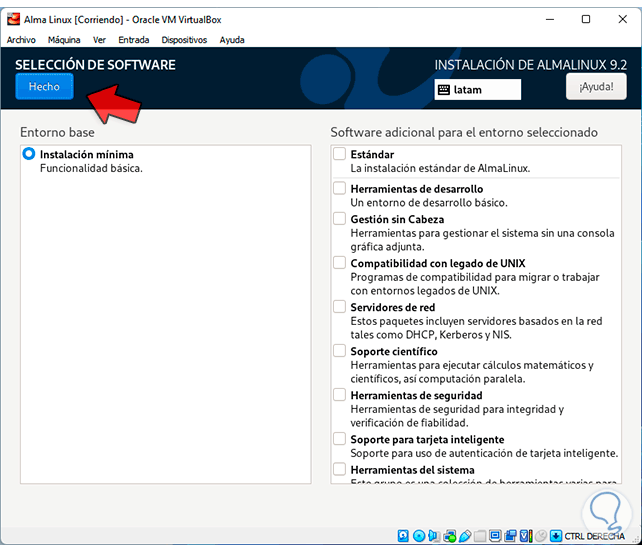Click the shared folders status icon
Viewport: 642px width, 552px height.
480,536
